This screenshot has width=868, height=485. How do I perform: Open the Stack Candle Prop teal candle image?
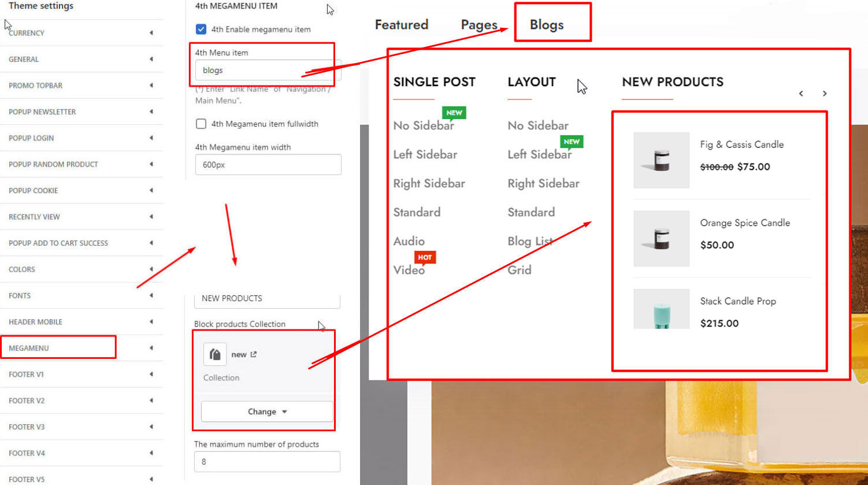(x=662, y=309)
